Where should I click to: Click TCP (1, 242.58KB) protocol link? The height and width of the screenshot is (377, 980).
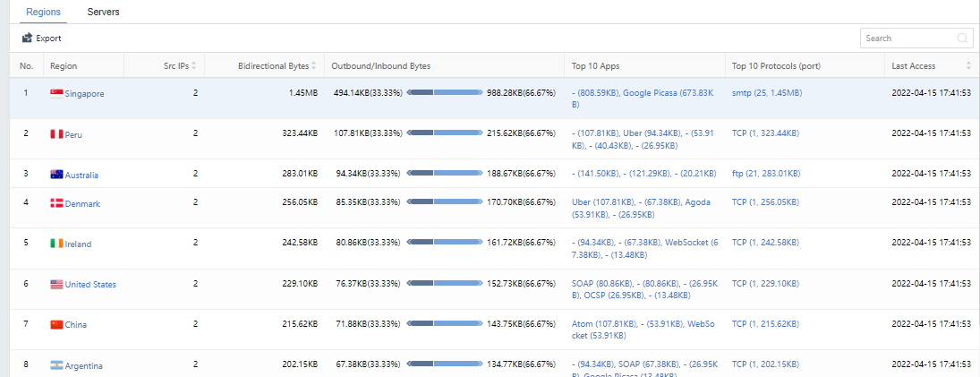pos(765,242)
